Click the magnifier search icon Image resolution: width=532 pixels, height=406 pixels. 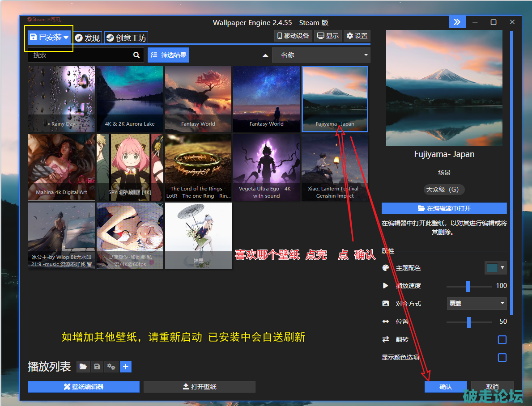tap(136, 55)
